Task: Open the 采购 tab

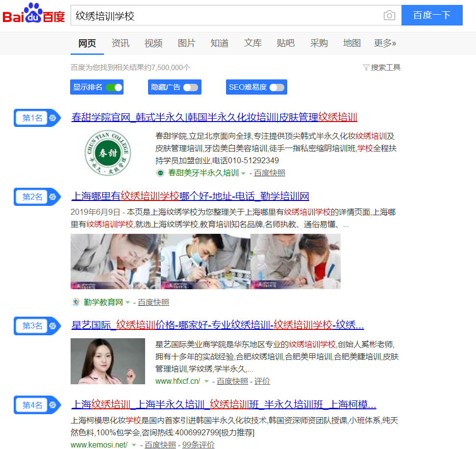Action: pyautogui.click(x=319, y=43)
